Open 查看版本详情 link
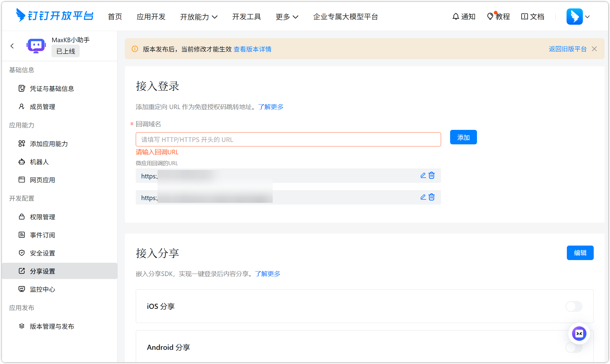The width and height of the screenshot is (610, 364). click(x=252, y=49)
